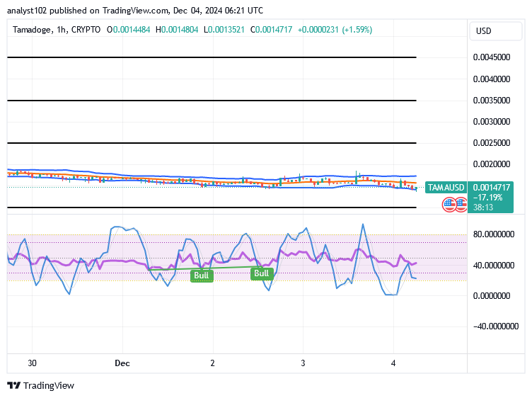Click the 80.0000000 oscillator axis label

click(494, 234)
